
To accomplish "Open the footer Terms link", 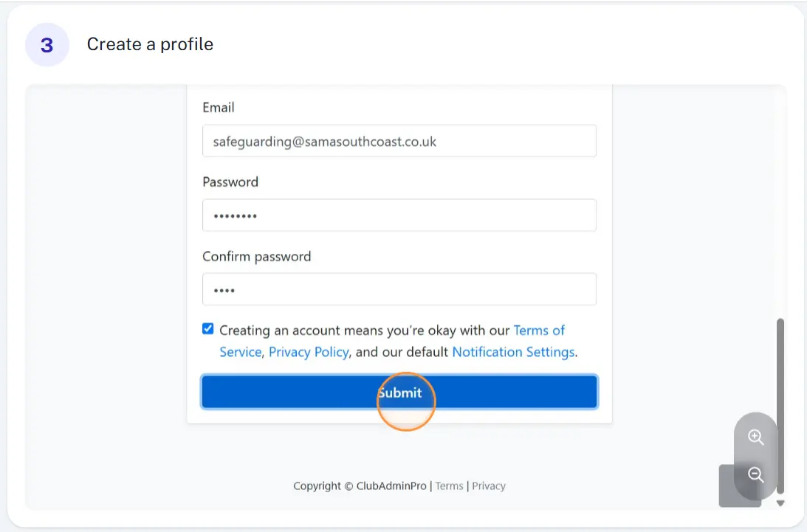I will pos(450,486).
